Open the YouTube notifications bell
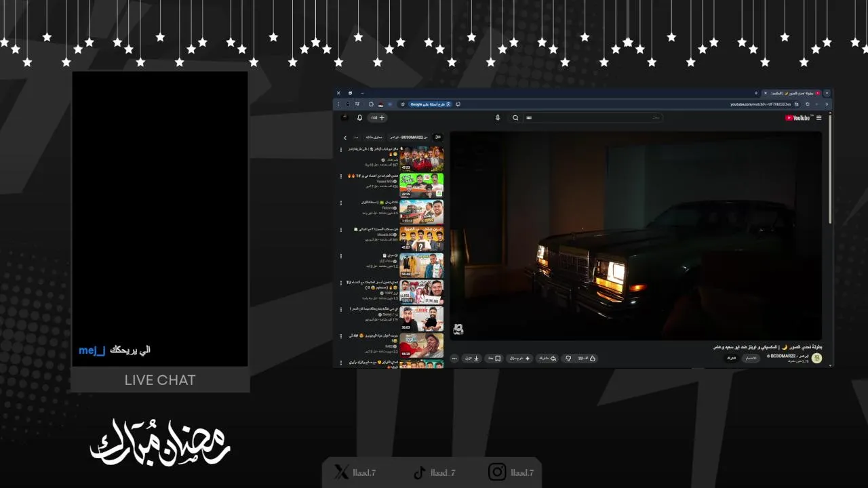 click(359, 118)
